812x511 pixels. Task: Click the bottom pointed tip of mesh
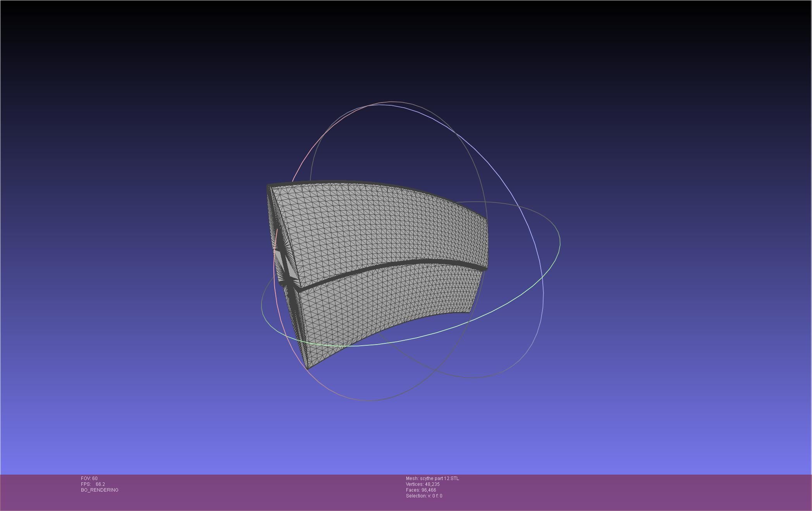pos(308,368)
